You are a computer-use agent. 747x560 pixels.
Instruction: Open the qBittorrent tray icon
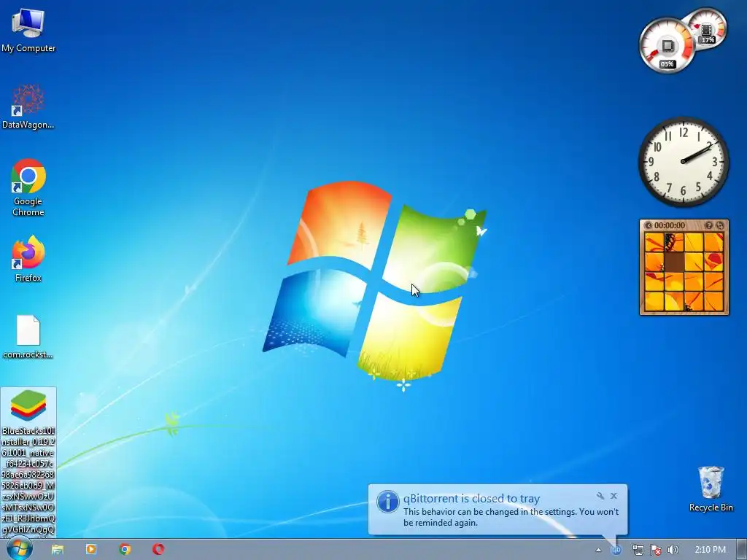(x=616, y=550)
